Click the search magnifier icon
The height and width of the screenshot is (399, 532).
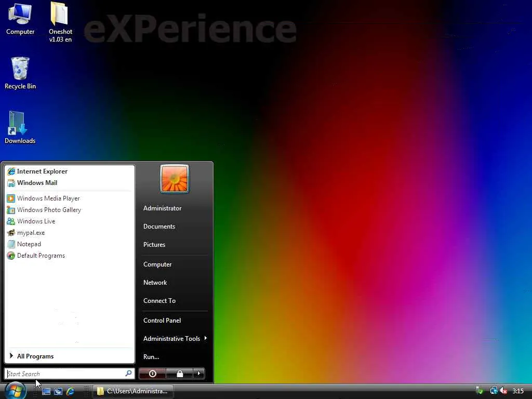point(129,374)
